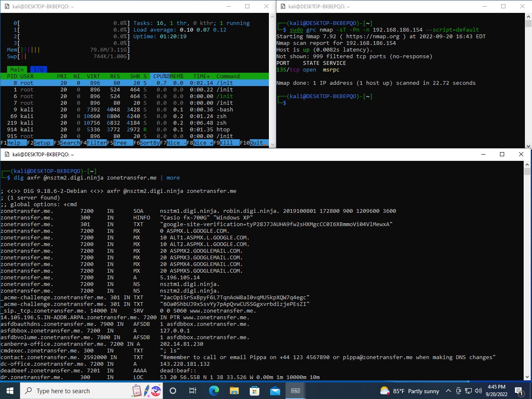
Task: Select the Main tab in htop
Action: [17, 69]
